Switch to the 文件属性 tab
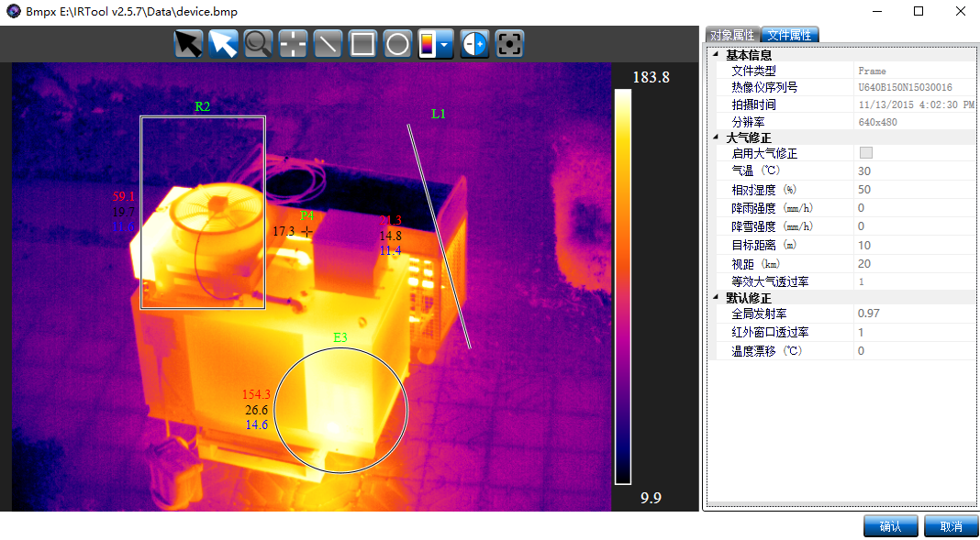This screenshot has height=540, width=980. click(x=789, y=35)
